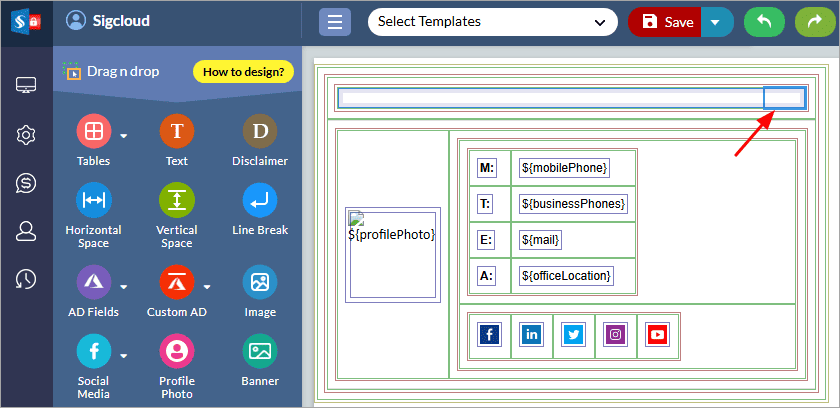Image resolution: width=840 pixels, height=408 pixels.
Task: Expand the AD Fields dropdown arrow
Action: 124,287
